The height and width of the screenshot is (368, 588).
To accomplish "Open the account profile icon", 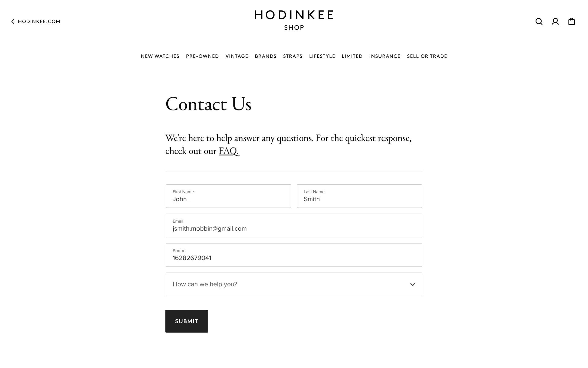I will pyautogui.click(x=555, y=21).
